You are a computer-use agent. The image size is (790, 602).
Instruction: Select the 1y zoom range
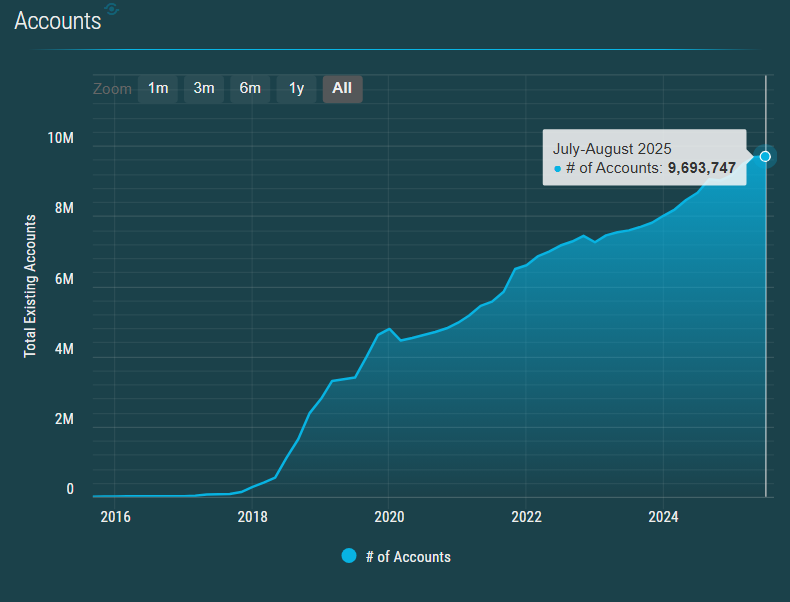[296, 89]
